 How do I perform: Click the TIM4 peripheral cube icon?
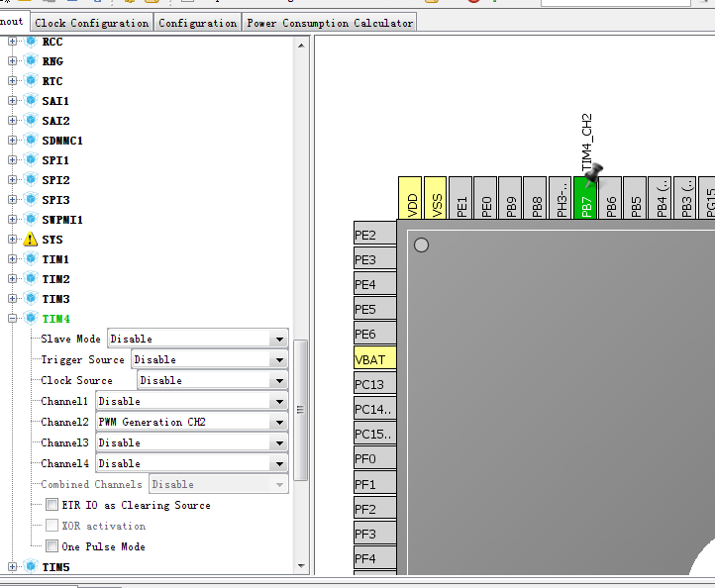tap(31, 318)
